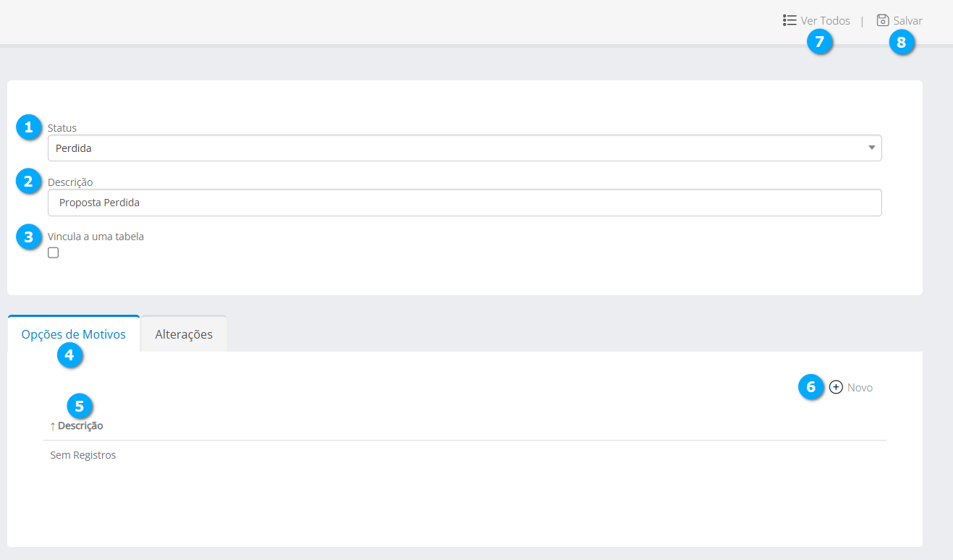This screenshot has width=953, height=560.
Task: Click the number 7 badge under Ver Todos
Action: pyautogui.click(x=819, y=42)
